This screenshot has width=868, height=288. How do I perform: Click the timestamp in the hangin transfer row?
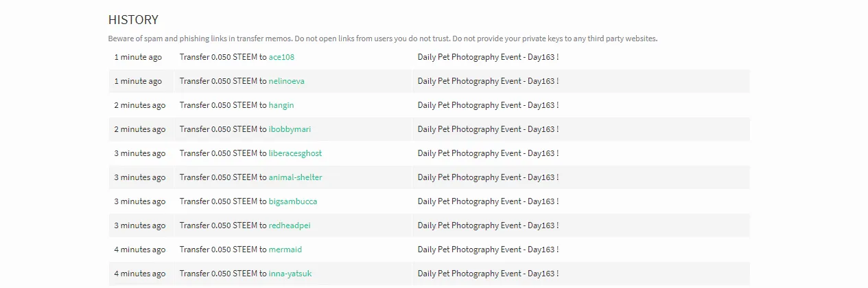click(140, 105)
